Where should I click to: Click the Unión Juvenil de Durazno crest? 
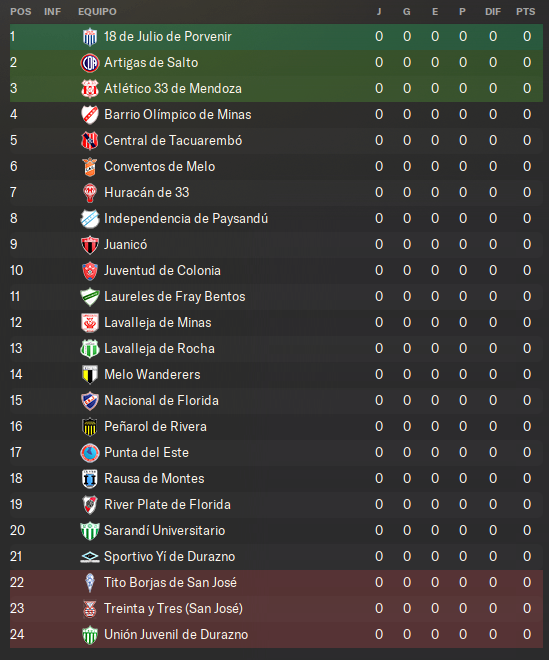coord(90,634)
